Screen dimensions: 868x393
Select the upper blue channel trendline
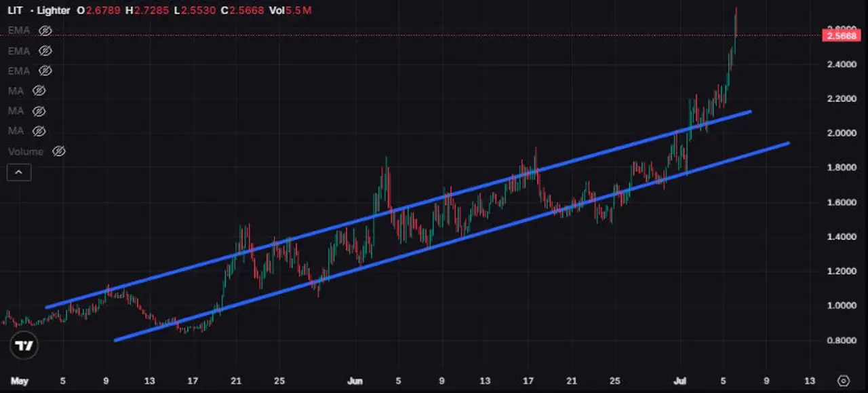click(397, 209)
